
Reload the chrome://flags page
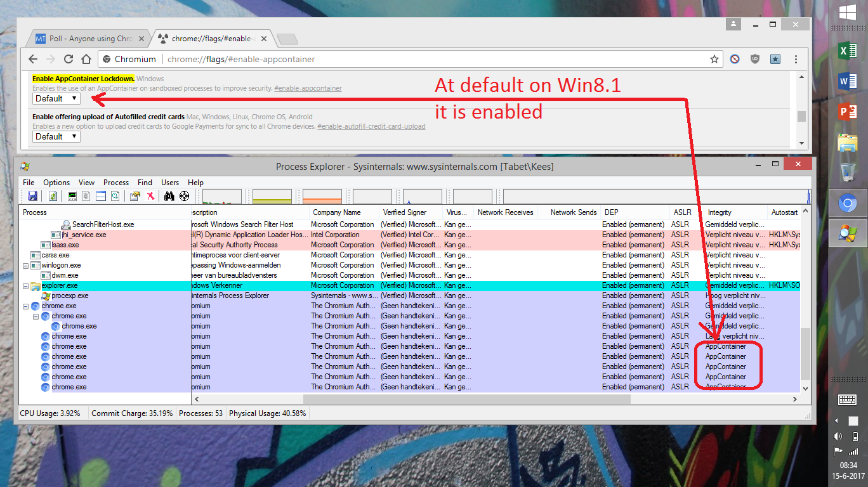[69, 59]
